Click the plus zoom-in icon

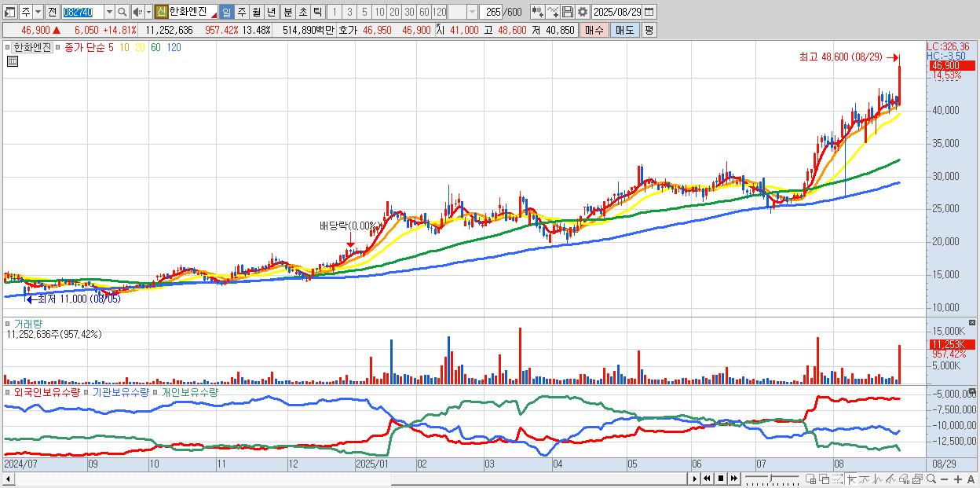(958, 479)
